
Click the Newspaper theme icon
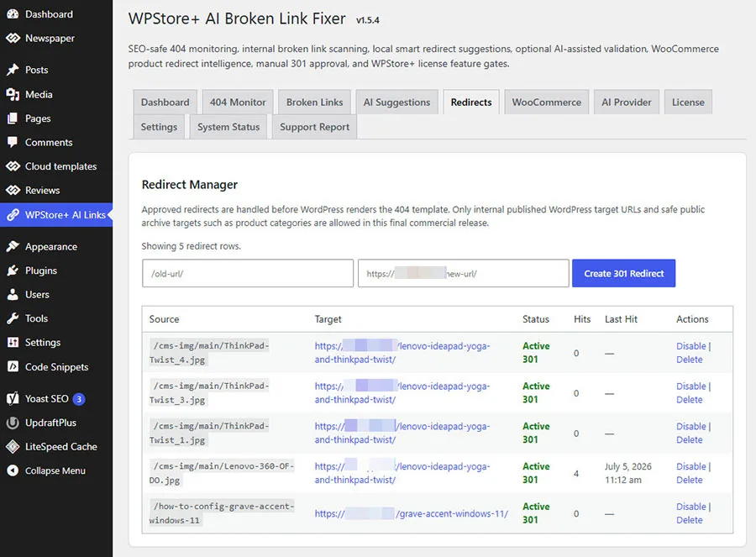coord(13,38)
